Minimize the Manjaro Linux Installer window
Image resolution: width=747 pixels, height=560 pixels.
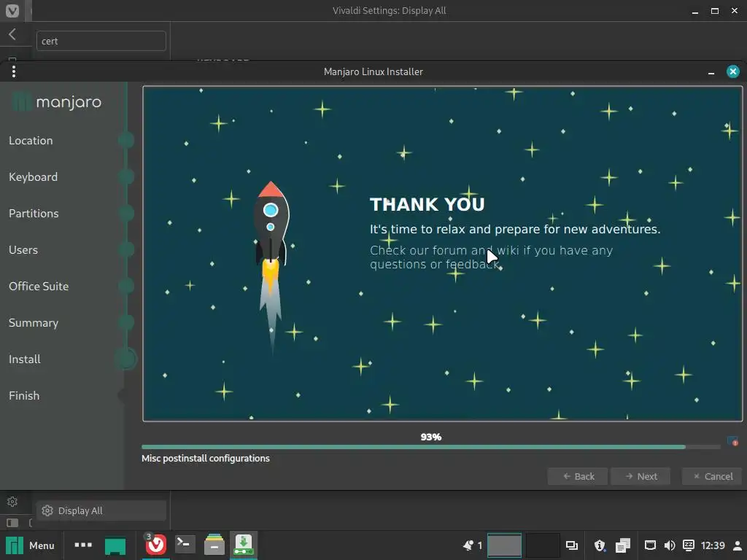tap(711, 72)
